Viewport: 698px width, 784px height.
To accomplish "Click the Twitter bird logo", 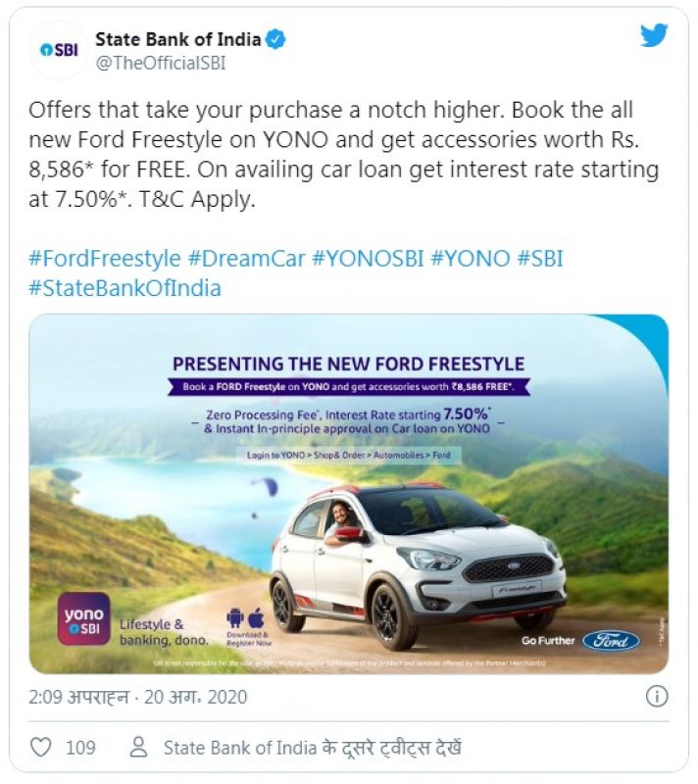I will click(x=654, y=35).
